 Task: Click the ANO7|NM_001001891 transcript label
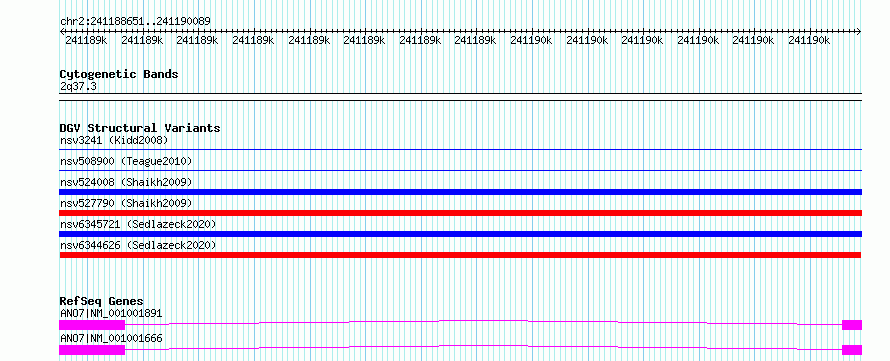click(x=111, y=313)
